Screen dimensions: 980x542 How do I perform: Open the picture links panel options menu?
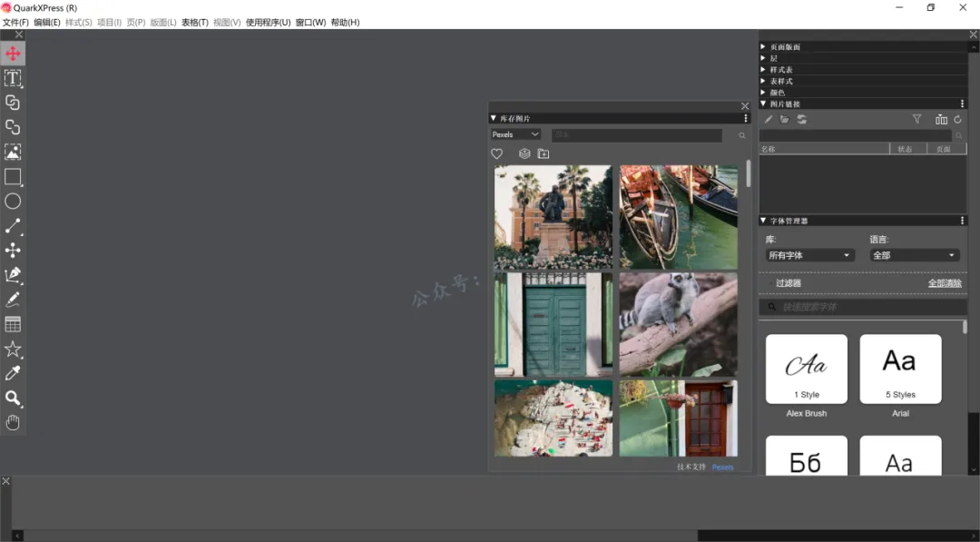point(962,103)
